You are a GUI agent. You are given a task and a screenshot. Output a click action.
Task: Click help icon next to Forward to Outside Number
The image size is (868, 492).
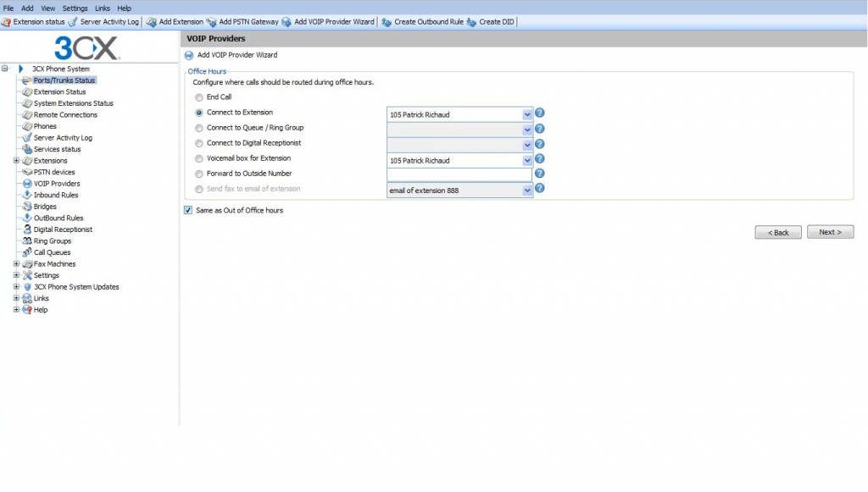[x=539, y=174]
